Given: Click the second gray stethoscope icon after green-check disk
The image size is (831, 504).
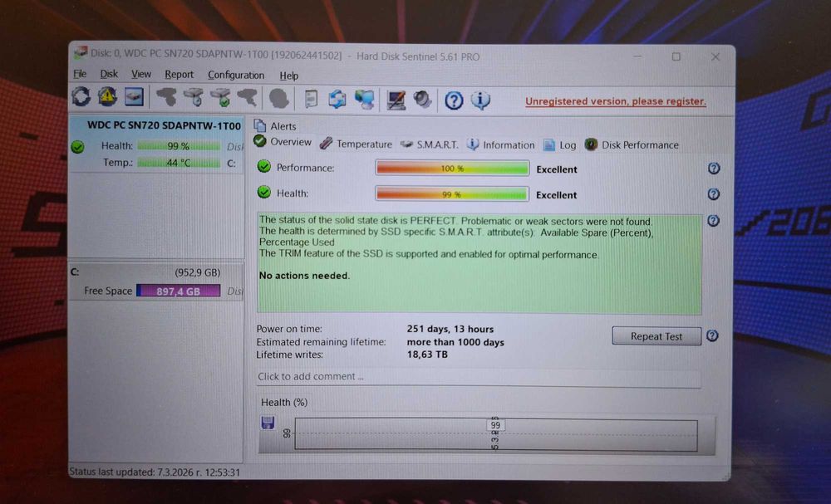Looking at the screenshot, I should pyautogui.click(x=248, y=98).
